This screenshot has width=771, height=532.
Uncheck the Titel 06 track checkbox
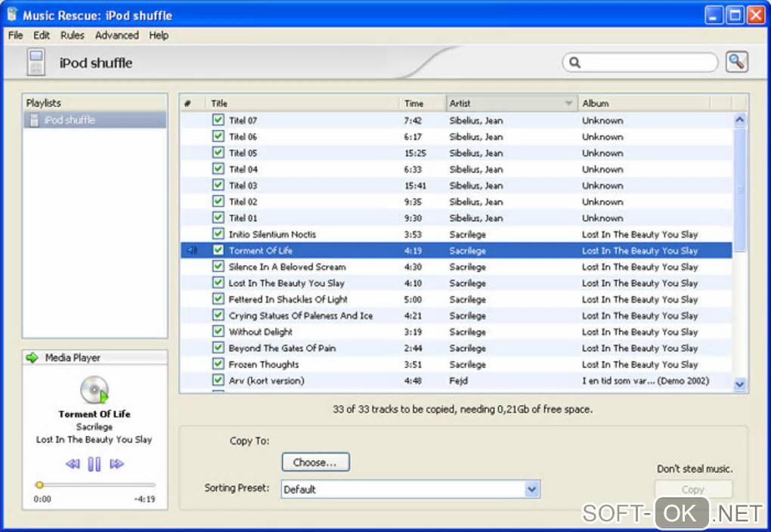click(218, 136)
